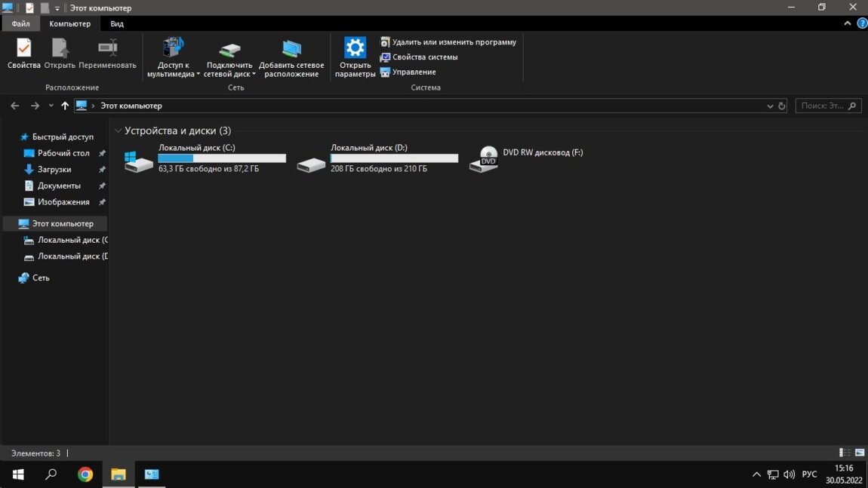
Task: Open the ribbon Help question mark icon
Action: 861,23
